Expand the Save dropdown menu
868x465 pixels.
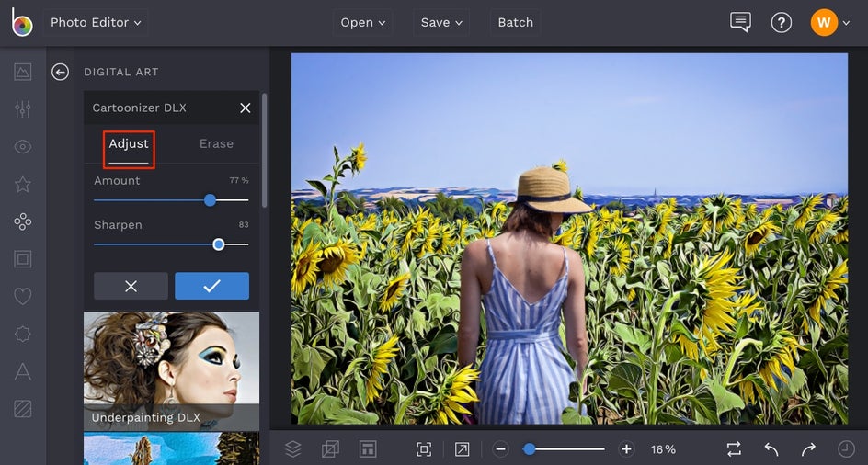click(x=441, y=23)
